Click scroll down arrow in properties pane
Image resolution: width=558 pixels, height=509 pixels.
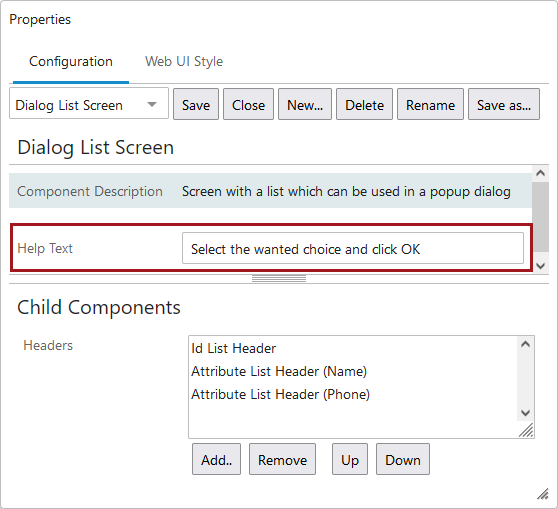540,266
